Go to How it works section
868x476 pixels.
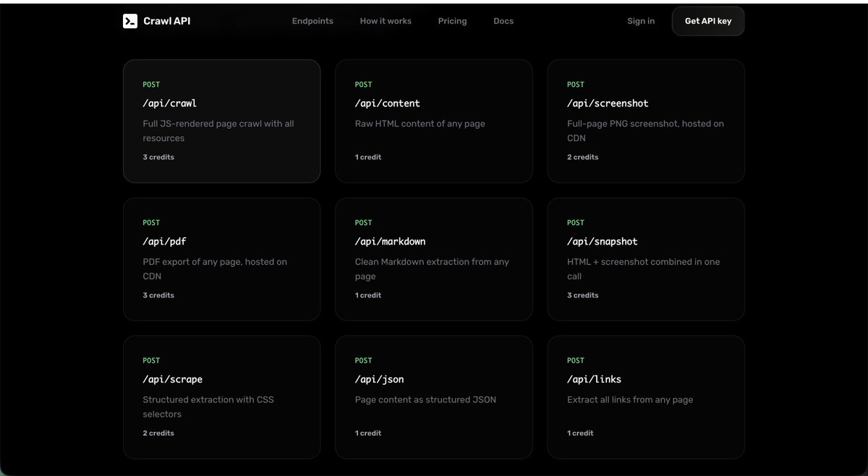386,21
